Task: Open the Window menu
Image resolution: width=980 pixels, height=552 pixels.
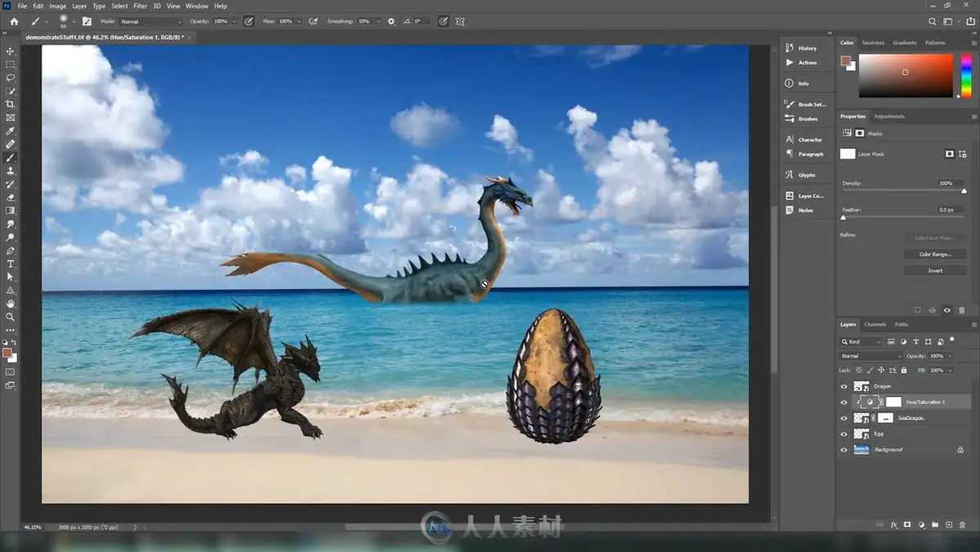Action: pos(197,6)
